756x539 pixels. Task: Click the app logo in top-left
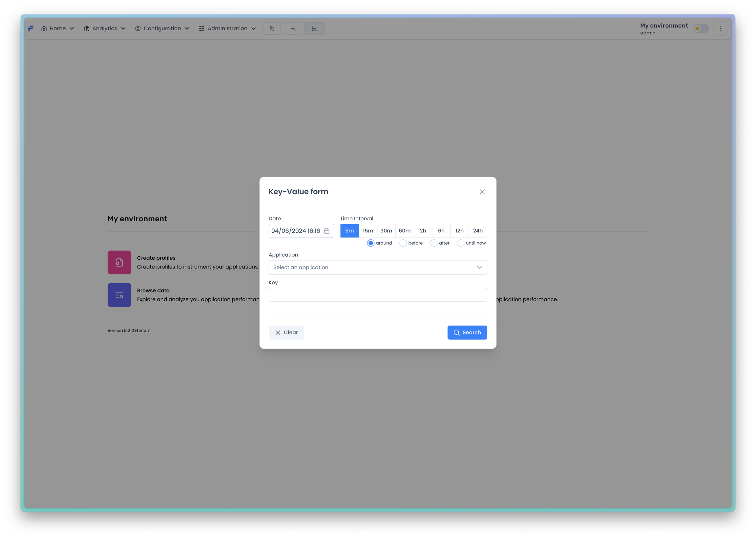click(x=31, y=29)
